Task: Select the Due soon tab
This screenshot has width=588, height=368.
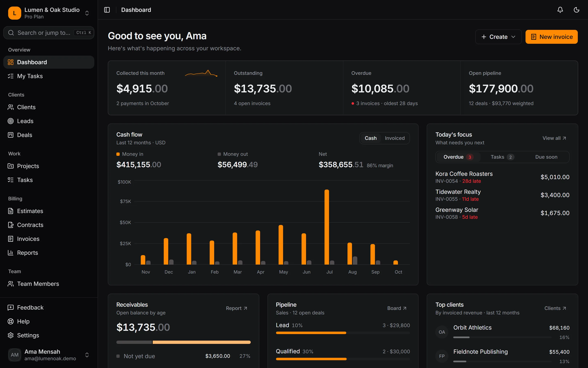Action: pos(546,157)
